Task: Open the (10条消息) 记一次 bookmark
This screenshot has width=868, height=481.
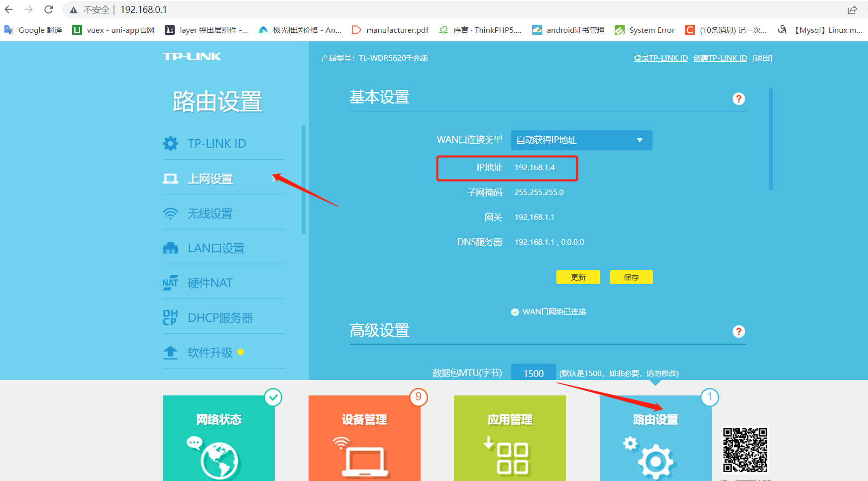Action: click(x=726, y=30)
